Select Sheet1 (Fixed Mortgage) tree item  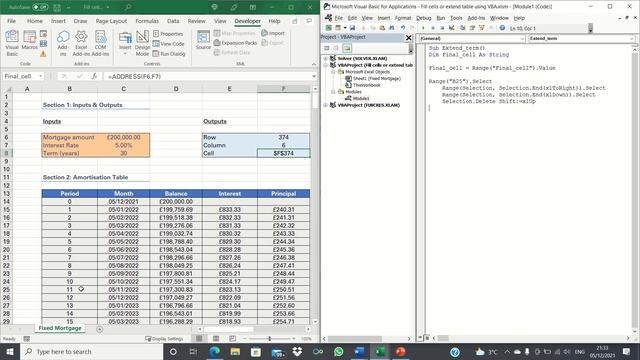coord(377,78)
